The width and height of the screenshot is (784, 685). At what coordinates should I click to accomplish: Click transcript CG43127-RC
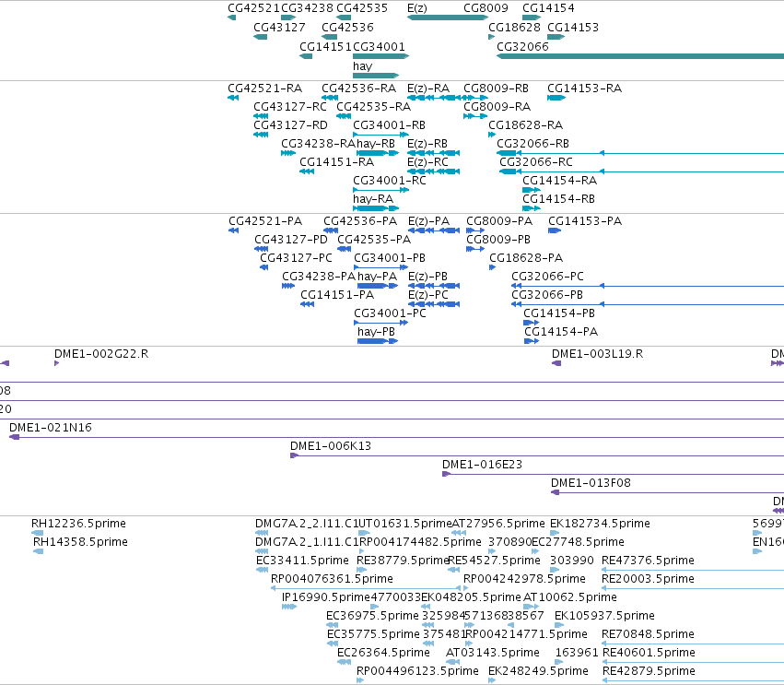290,107
